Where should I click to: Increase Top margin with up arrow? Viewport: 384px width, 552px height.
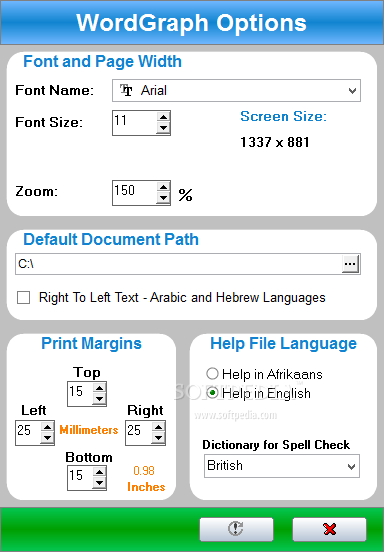click(100, 388)
